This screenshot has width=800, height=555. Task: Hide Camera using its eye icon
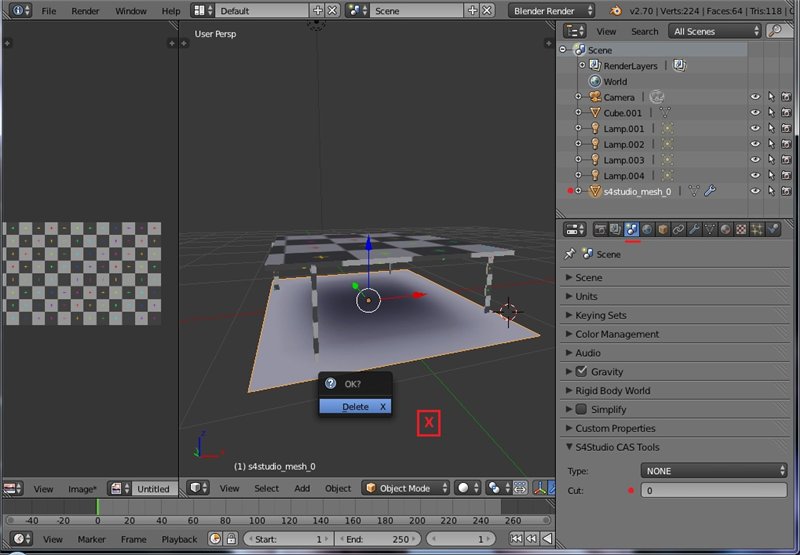pyautogui.click(x=755, y=98)
